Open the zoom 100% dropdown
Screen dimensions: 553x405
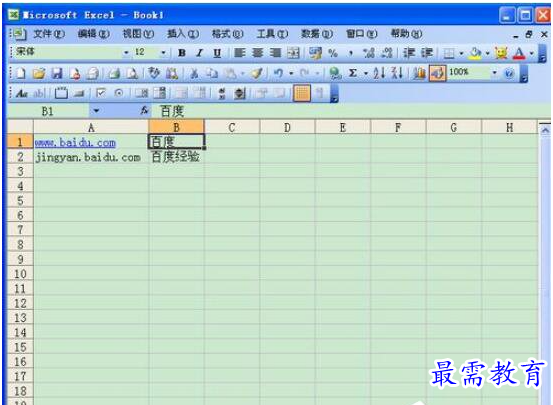pos(494,73)
